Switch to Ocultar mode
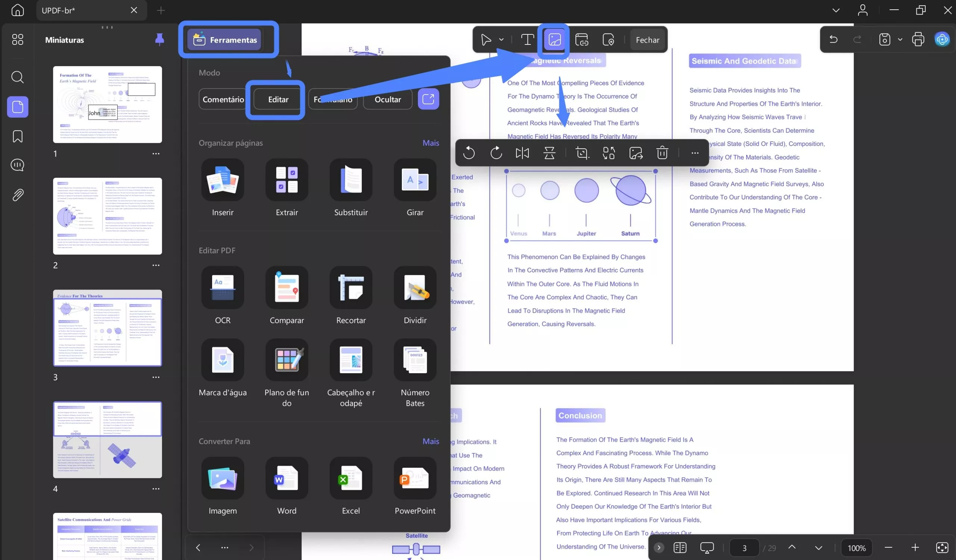Viewport: 956px width, 560px height. [387, 99]
